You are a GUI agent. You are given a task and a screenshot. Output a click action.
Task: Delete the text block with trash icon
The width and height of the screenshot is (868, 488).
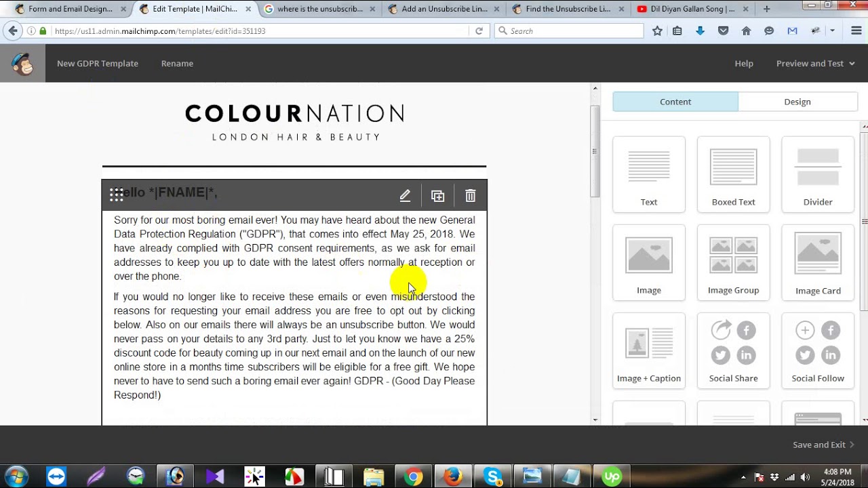(471, 196)
